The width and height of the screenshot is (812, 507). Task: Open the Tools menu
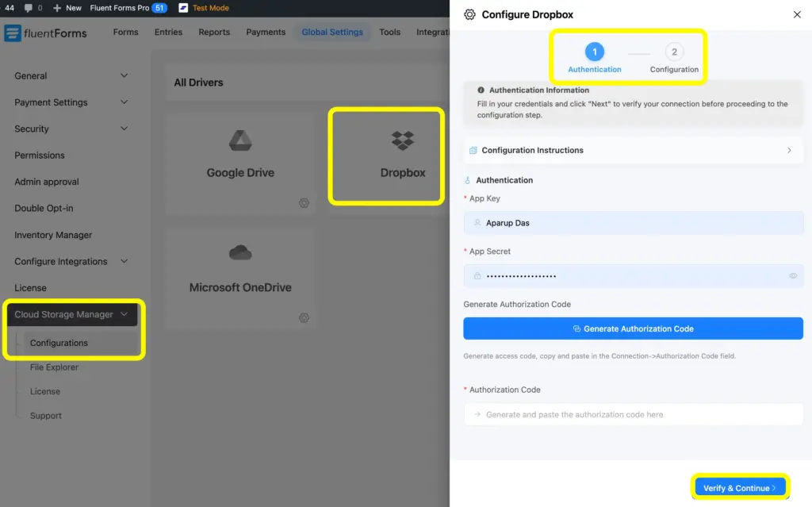tap(389, 33)
